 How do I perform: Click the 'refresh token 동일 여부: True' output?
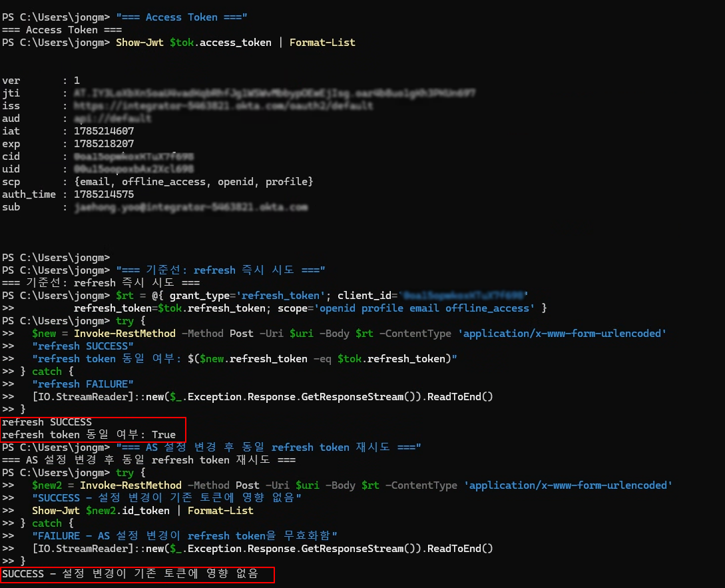point(89,435)
